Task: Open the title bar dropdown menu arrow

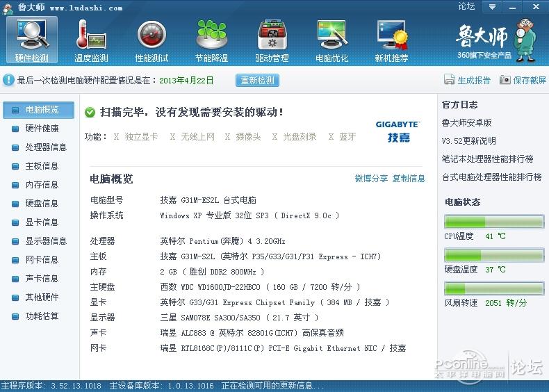Action: tap(492, 7)
